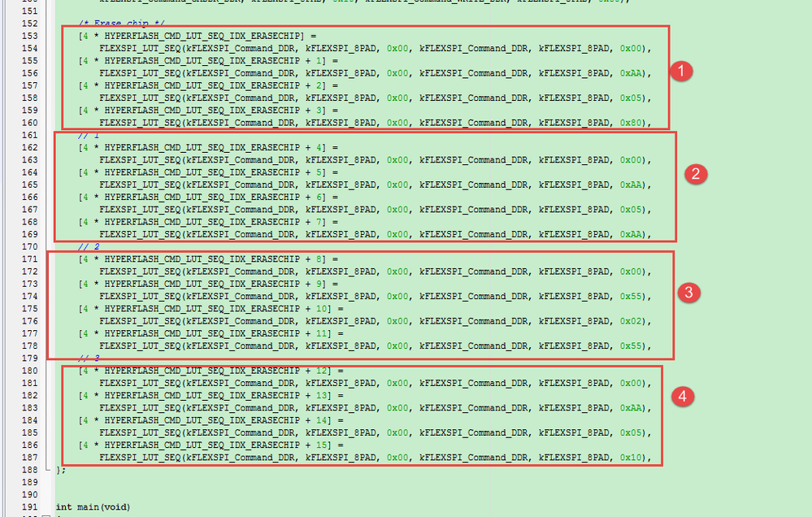Click the red annotation badge numbered 1
Screen dimensions: 812x517
coord(681,71)
